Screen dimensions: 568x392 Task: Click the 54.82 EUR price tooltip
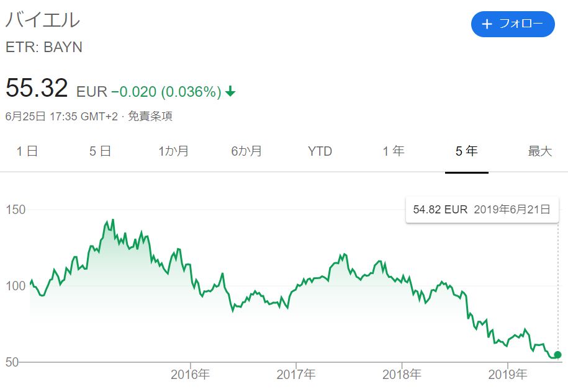click(482, 210)
